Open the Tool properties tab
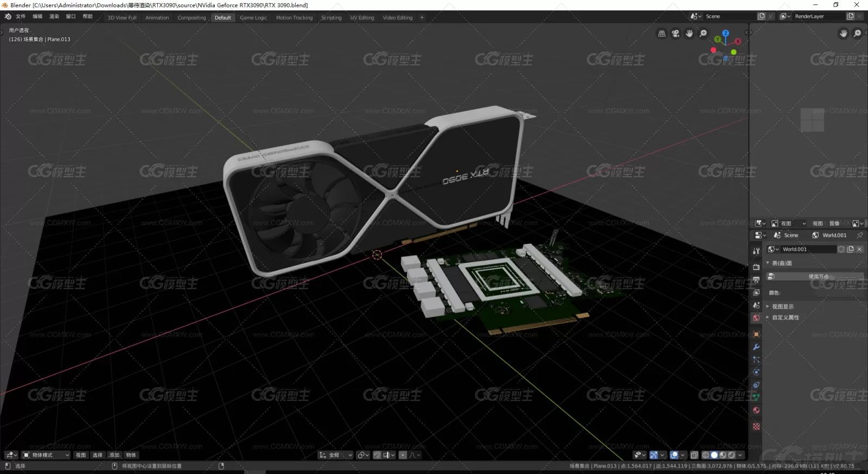 [756, 251]
